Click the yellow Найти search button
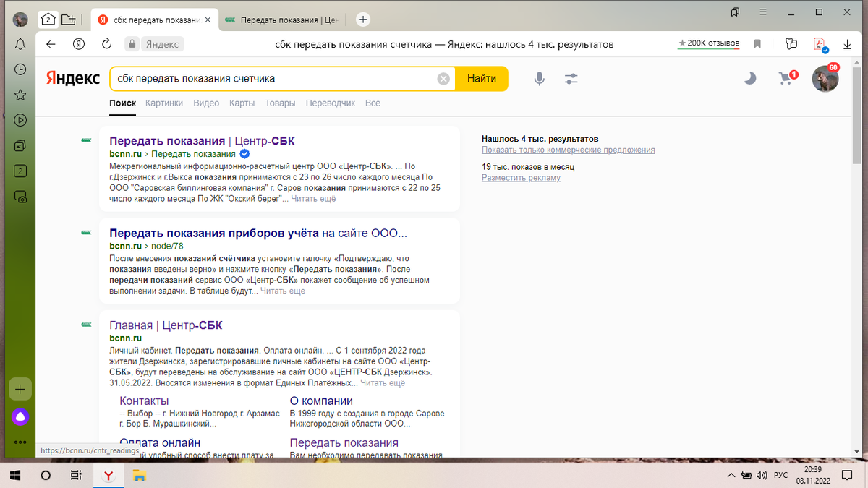The width and height of the screenshot is (868, 488). coord(482,78)
